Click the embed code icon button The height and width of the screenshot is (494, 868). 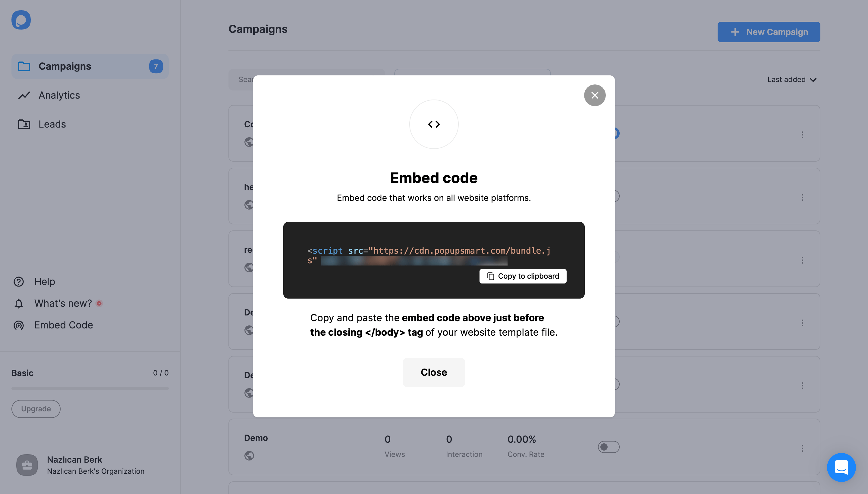(434, 124)
